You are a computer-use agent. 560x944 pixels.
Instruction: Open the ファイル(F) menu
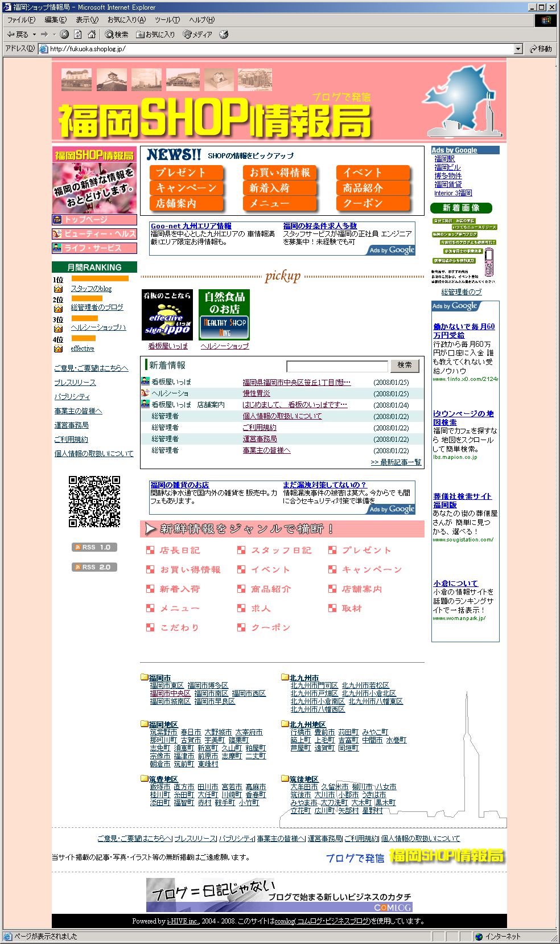[x=20, y=20]
